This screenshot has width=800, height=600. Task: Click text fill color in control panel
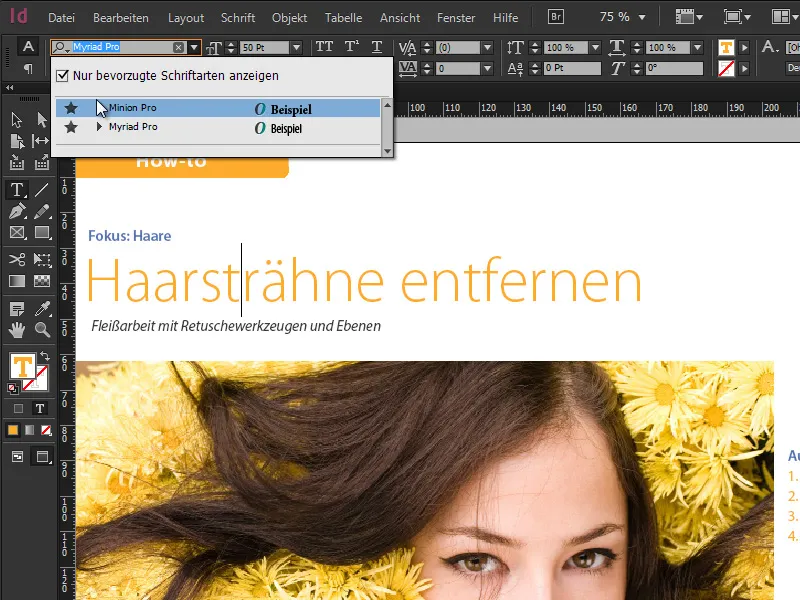coord(726,47)
